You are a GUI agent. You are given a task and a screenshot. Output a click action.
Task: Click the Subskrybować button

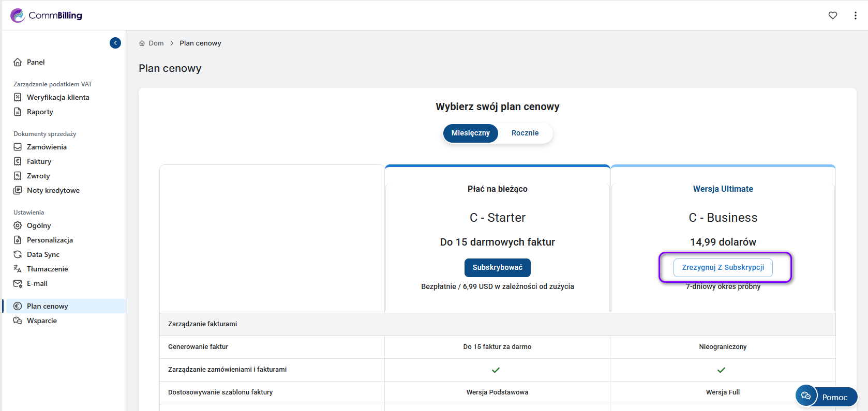coord(497,267)
